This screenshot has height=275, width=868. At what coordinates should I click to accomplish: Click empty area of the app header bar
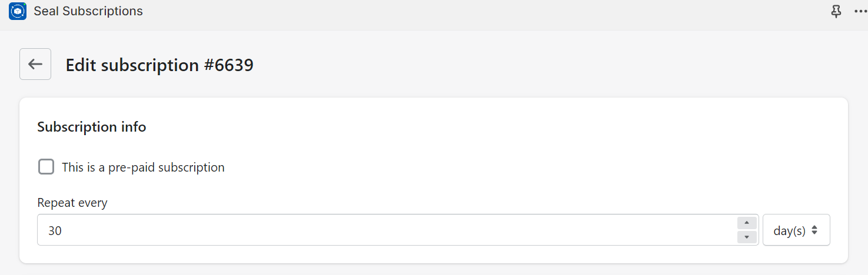(x=471, y=12)
